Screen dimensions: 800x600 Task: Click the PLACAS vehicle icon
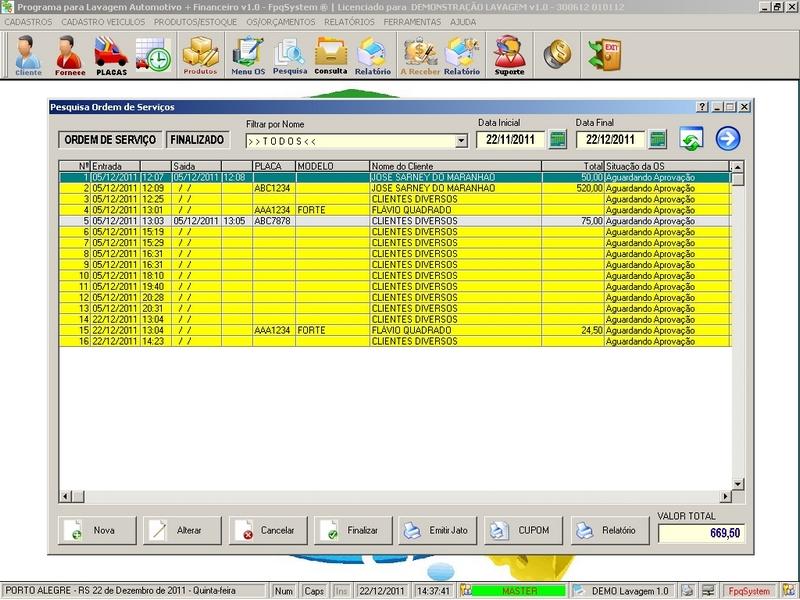[111, 55]
